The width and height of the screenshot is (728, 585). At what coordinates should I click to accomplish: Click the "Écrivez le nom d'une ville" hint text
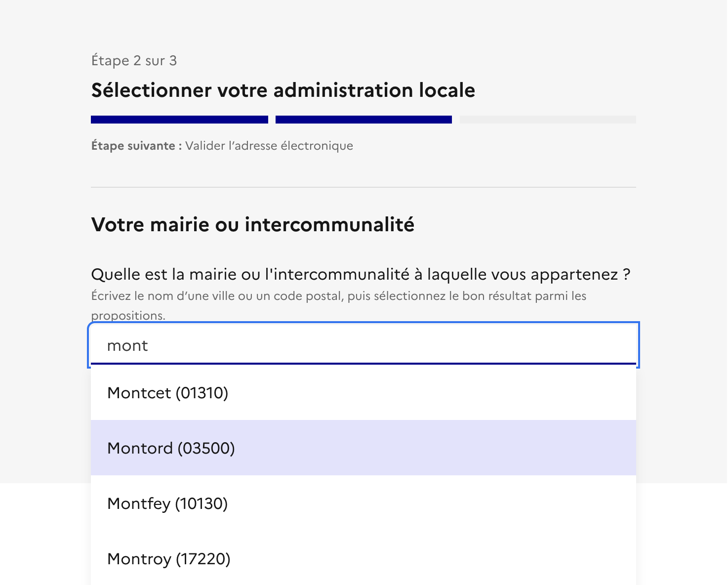[339, 296]
